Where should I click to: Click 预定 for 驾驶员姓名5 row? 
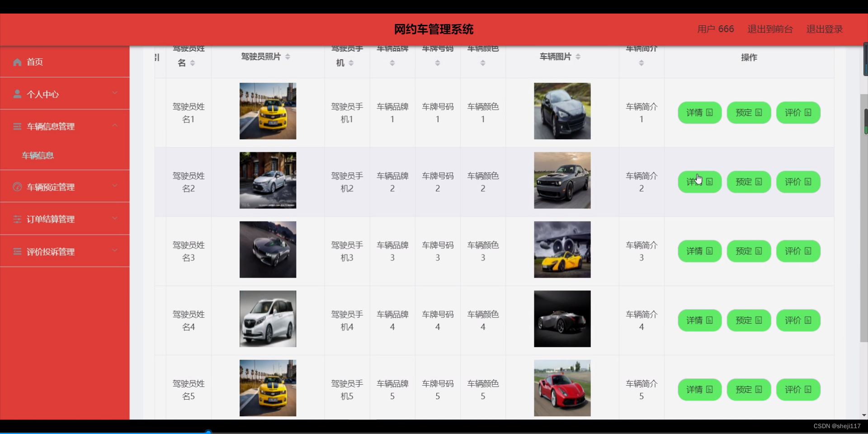[x=749, y=389]
